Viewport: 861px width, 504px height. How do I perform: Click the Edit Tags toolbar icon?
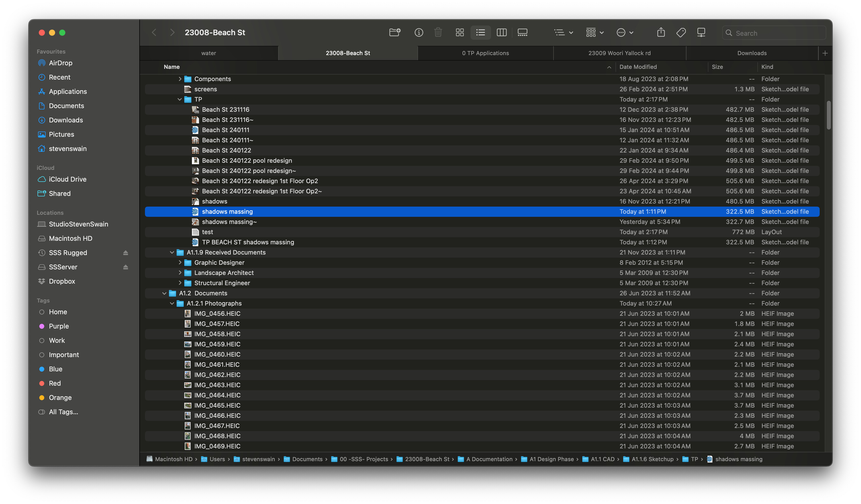coord(681,32)
